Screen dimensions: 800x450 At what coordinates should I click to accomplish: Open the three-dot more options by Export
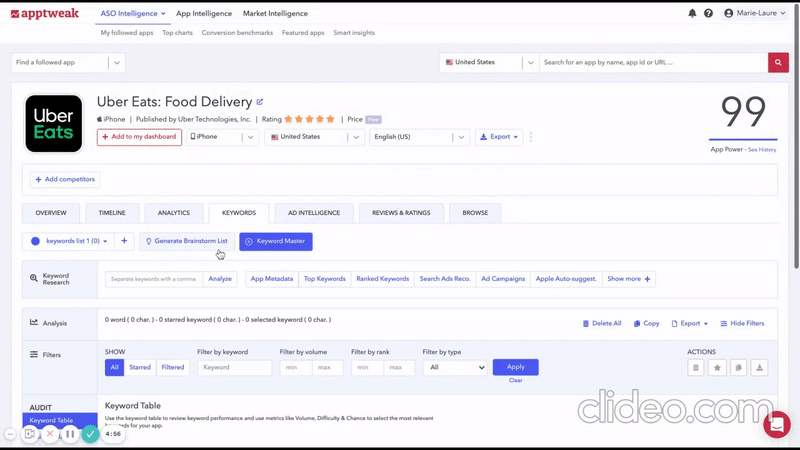531,137
